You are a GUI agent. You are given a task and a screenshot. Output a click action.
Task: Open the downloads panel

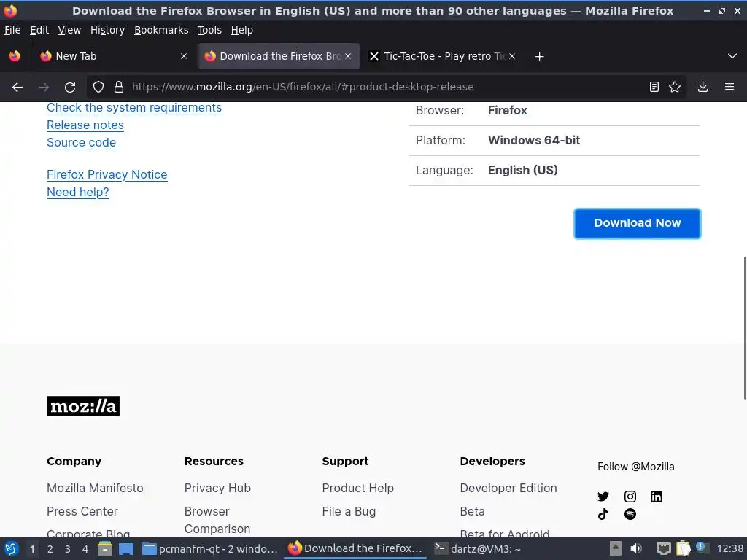point(703,87)
